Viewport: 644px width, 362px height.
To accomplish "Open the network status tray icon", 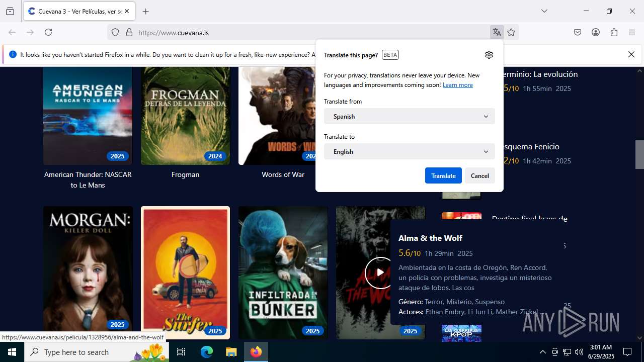I will pyautogui.click(x=567, y=352).
